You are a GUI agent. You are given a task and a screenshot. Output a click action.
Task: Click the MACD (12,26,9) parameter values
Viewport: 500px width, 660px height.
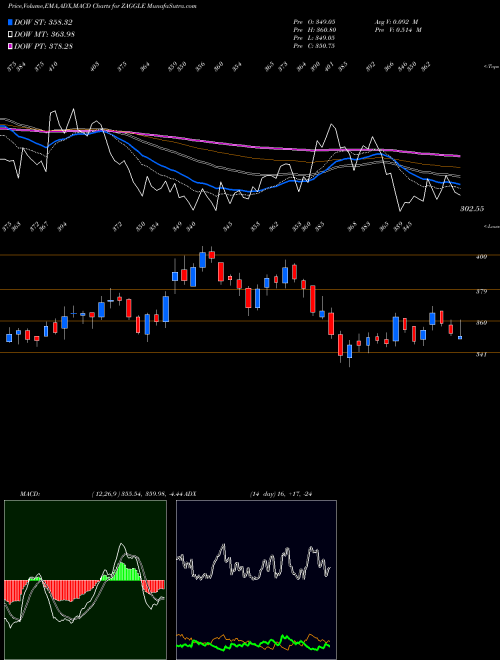click(138, 494)
